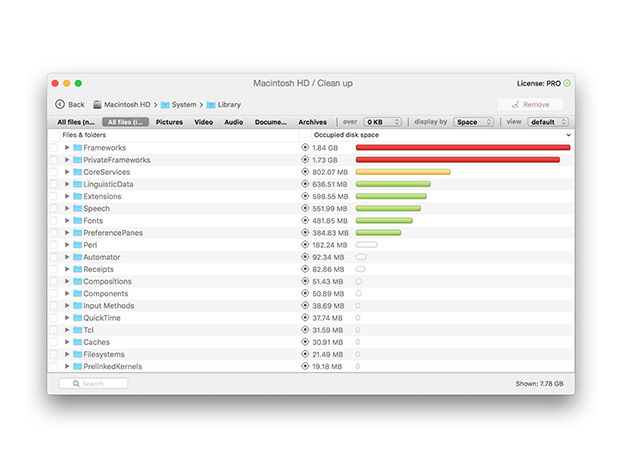The height and width of the screenshot is (473, 630).
Task: Click the Files & folders column header
Action: pyautogui.click(x=179, y=135)
